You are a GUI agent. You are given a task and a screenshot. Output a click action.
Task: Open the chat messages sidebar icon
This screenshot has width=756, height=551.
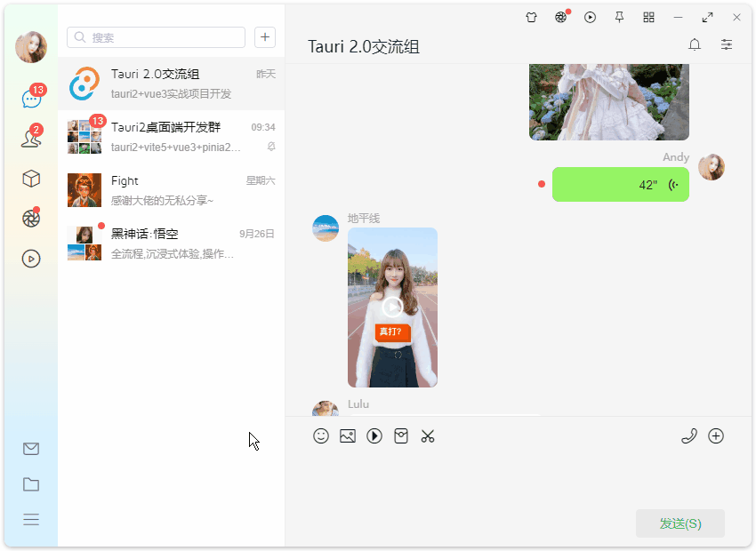[x=31, y=99]
